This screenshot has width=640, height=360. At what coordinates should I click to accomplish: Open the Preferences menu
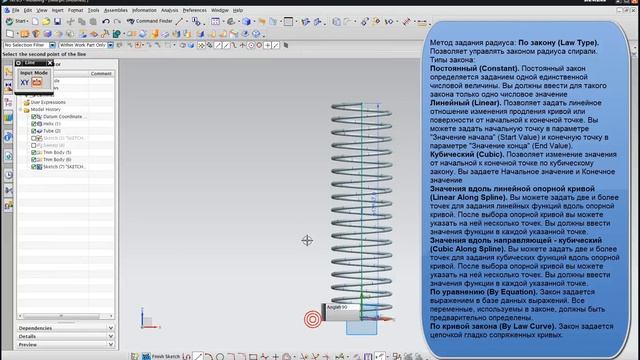[x=195, y=10]
